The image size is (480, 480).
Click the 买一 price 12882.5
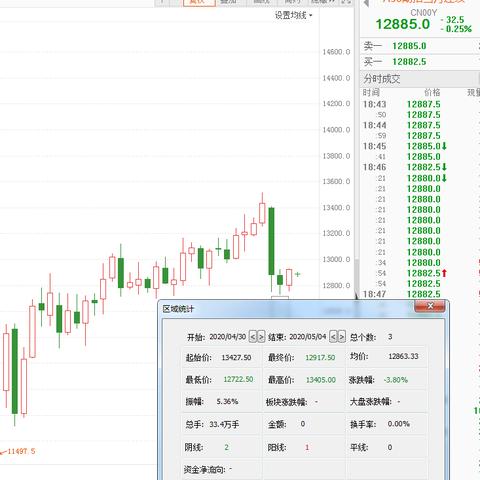[409, 62]
